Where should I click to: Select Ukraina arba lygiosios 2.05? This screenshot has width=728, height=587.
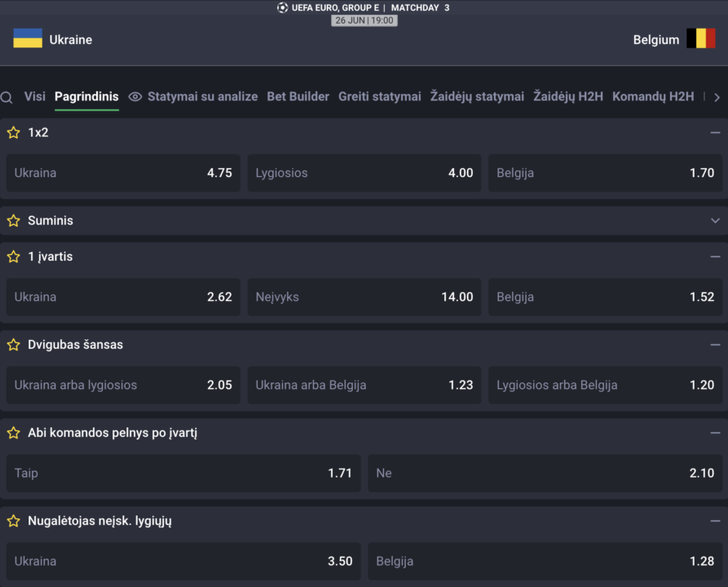(x=123, y=385)
